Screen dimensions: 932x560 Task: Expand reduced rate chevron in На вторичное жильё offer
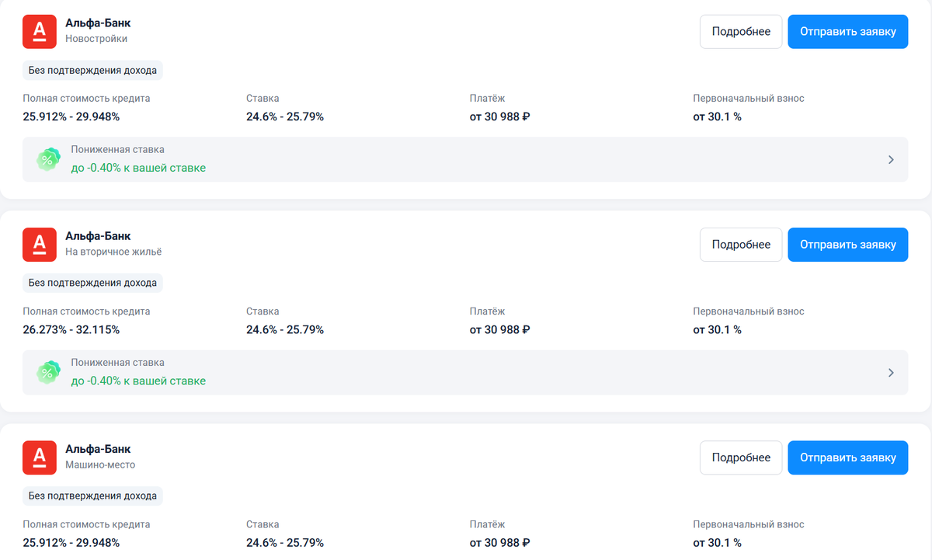(891, 373)
